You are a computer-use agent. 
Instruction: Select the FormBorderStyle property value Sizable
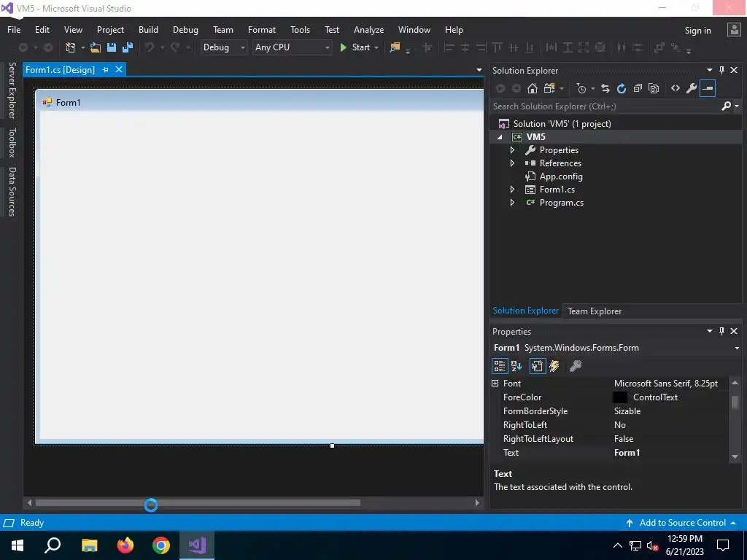[x=627, y=411]
